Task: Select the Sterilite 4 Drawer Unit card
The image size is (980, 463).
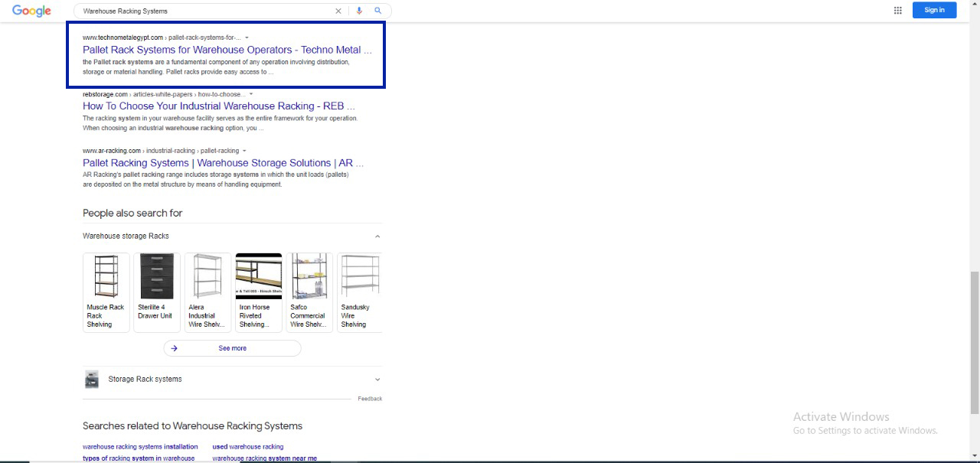Action: (157, 292)
